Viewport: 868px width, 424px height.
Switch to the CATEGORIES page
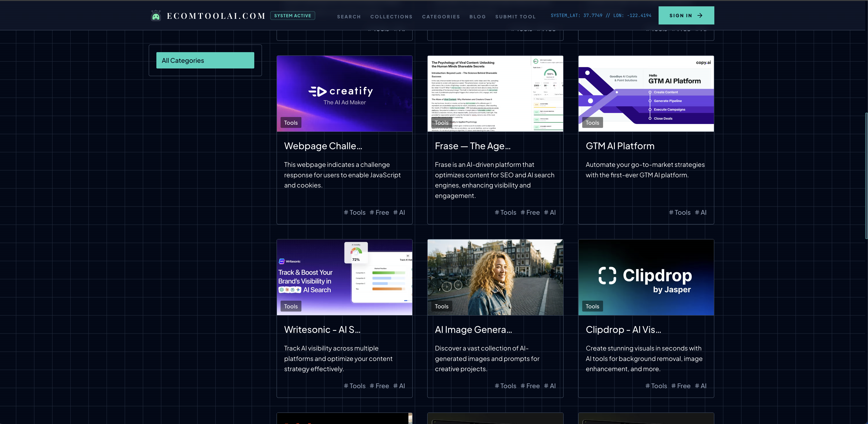tap(441, 17)
